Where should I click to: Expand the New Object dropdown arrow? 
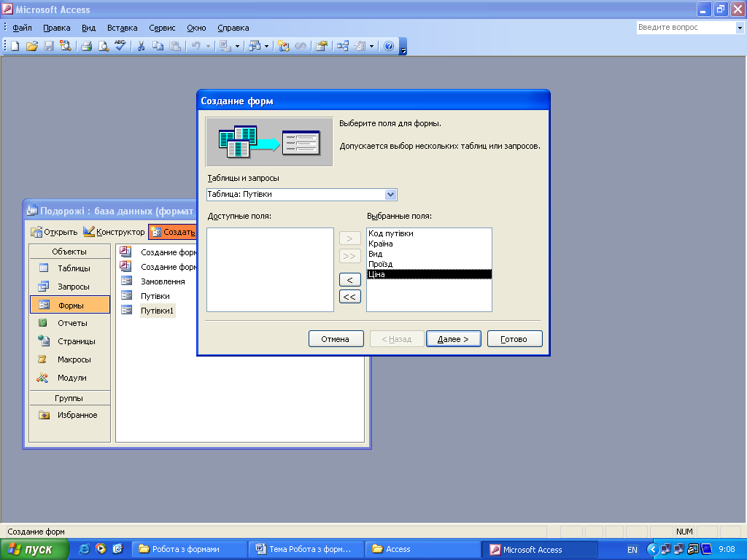coord(371,47)
